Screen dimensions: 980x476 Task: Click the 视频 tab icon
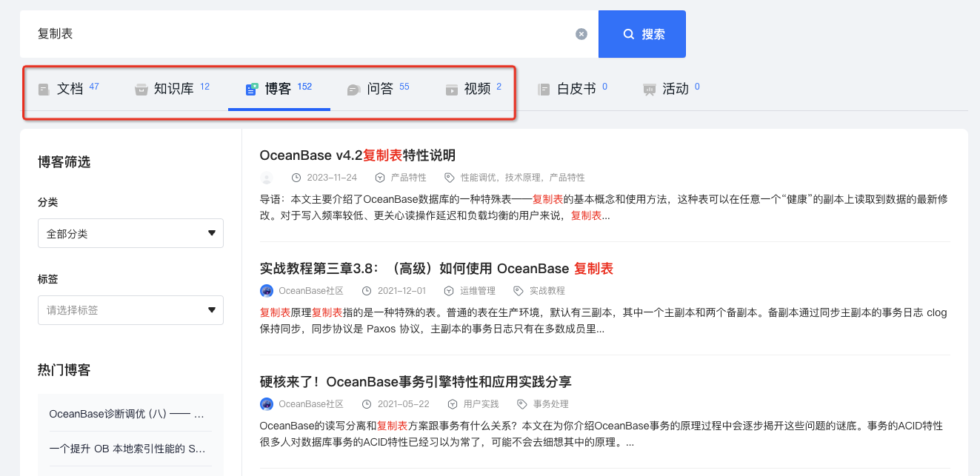point(451,90)
